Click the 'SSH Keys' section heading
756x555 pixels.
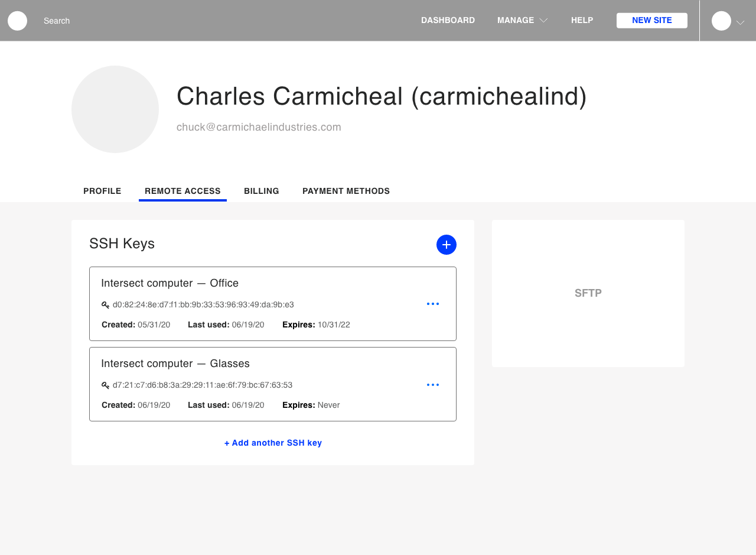tap(122, 244)
